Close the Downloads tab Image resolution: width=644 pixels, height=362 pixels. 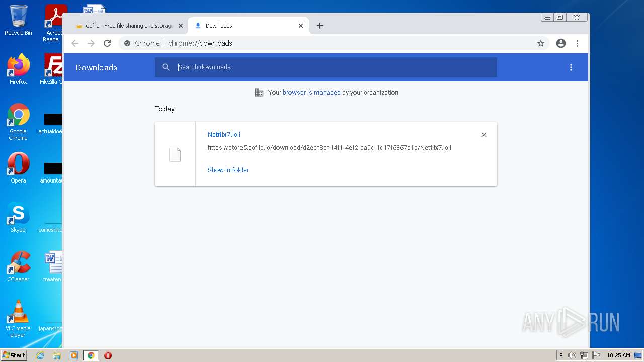pyautogui.click(x=301, y=26)
